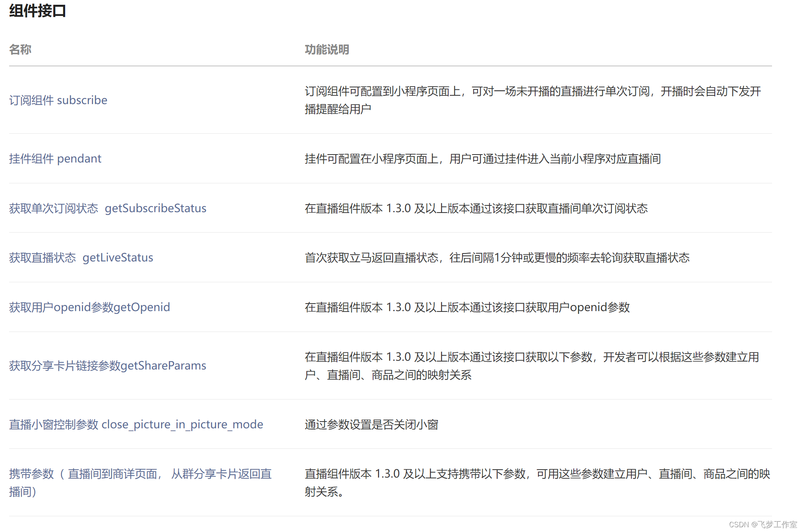
Task: Click the CSDN @飞梦工作室 watermark
Action: pyautogui.click(x=762, y=524)
